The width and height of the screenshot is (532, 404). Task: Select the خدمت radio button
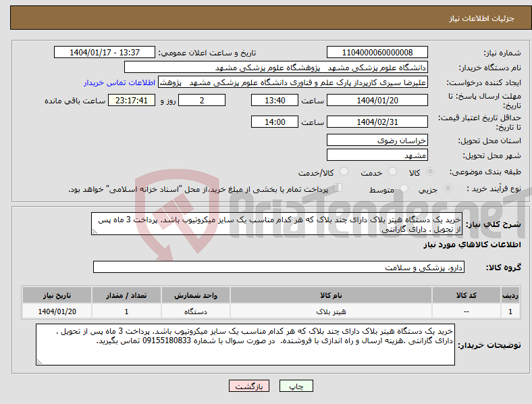pyautogui.click(x=392, y=172)
